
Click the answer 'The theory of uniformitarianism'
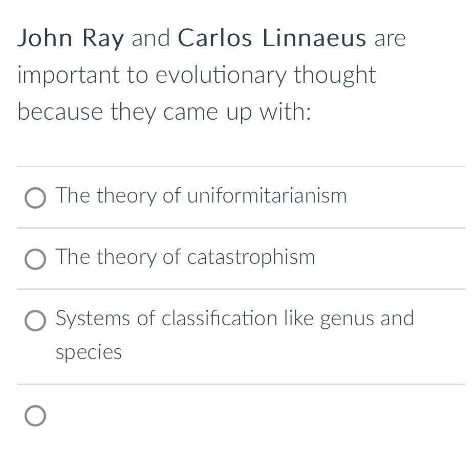point(201,196)
